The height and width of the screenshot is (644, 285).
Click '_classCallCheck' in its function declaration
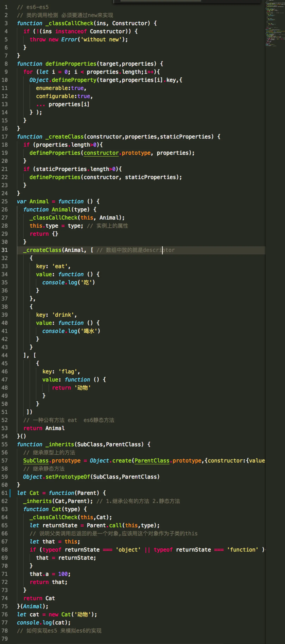[x=69, y=23]
